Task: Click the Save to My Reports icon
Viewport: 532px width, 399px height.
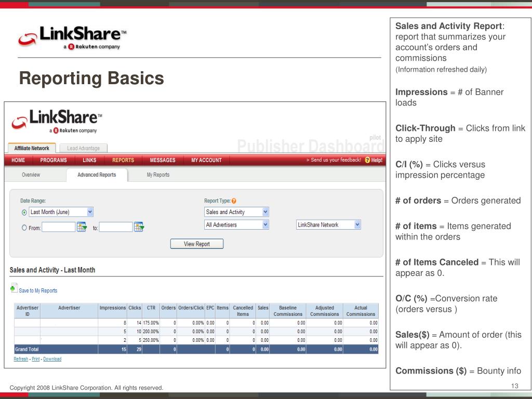Action: click(x=14, y=288)
